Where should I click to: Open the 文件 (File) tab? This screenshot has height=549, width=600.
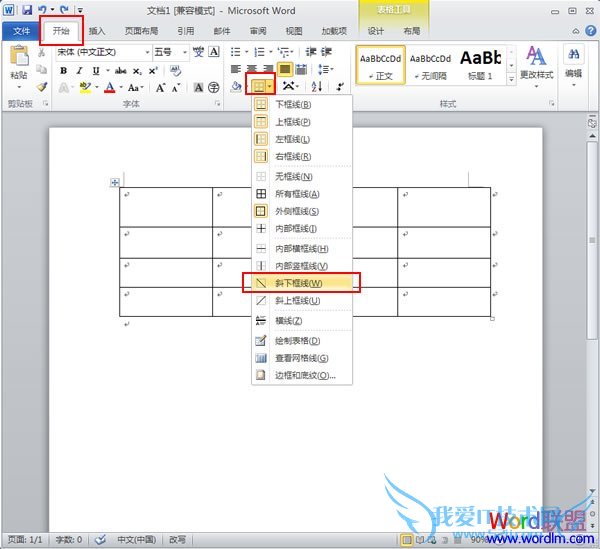coord(21,31)
